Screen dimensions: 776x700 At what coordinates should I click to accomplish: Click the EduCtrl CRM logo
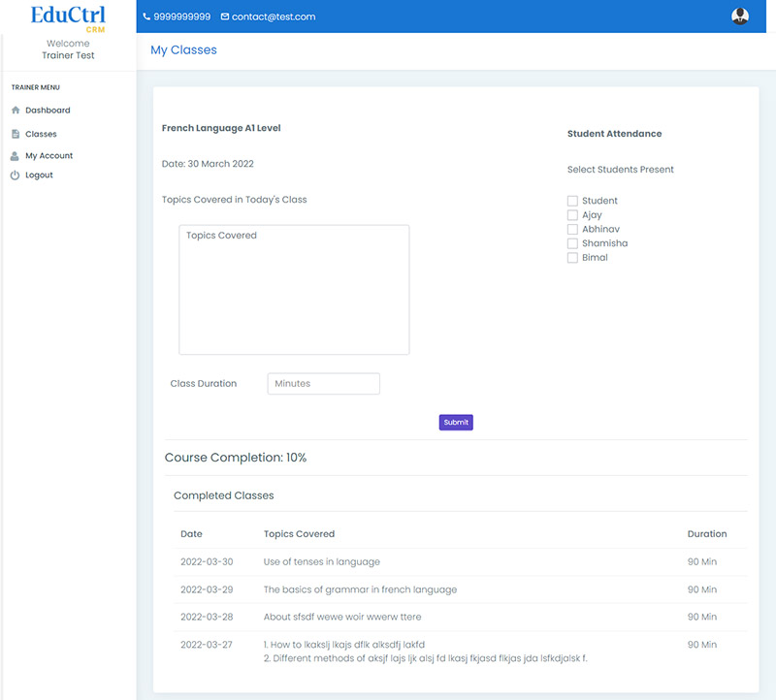coord(68,17)
